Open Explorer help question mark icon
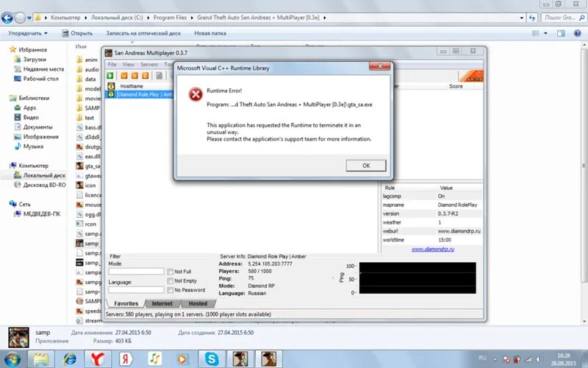The image size is (588, 368). (578, 33)
